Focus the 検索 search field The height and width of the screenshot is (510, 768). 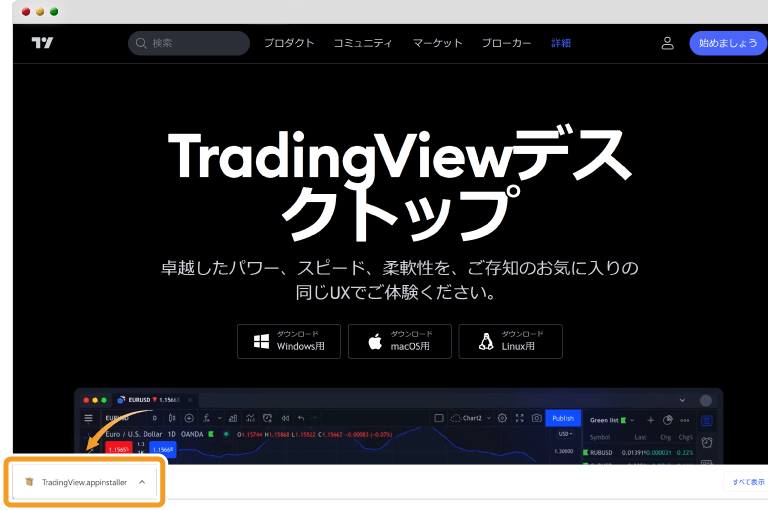[x=189, y=43]
